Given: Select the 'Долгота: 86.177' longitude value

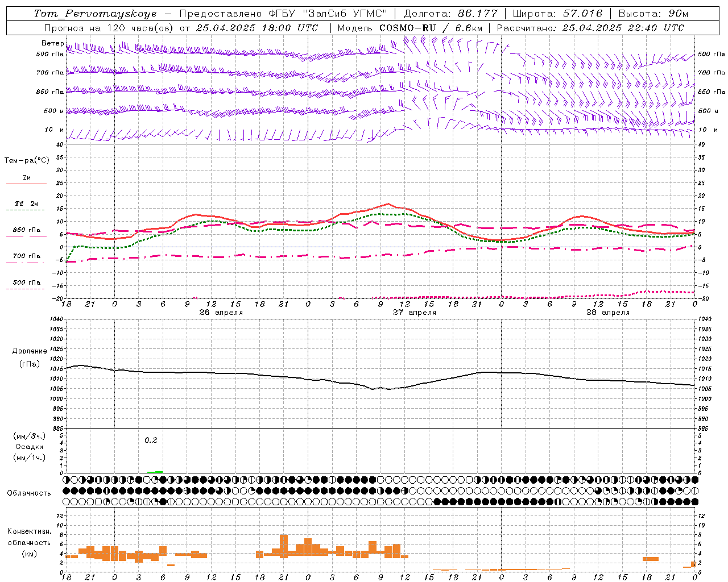Looking at the screenshot, I should tap(451, 14).
